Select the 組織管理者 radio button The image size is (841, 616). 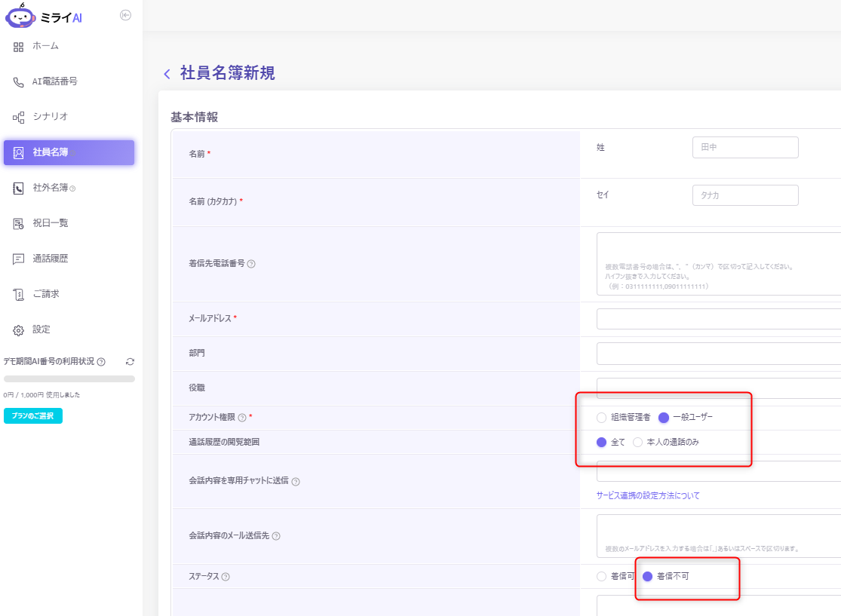coord(601,418)
